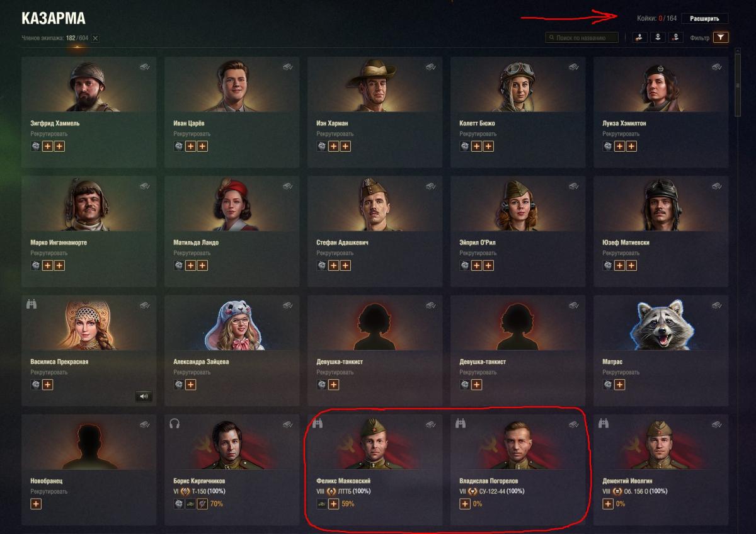Screen dimensions: 756x534
Task: Click the binoculars role icon on Владислав Погорелов card
Action: pos(461,424)
